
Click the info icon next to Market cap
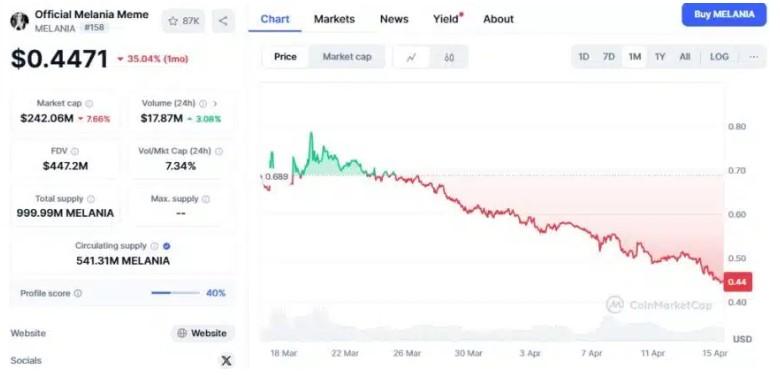pos(89,103)
